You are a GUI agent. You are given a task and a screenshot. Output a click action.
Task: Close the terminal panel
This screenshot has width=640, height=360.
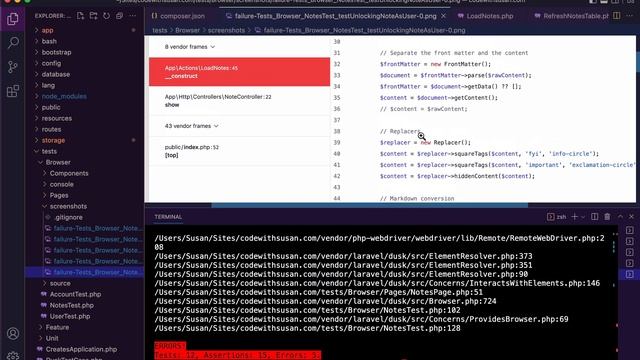tap(631, 217)
